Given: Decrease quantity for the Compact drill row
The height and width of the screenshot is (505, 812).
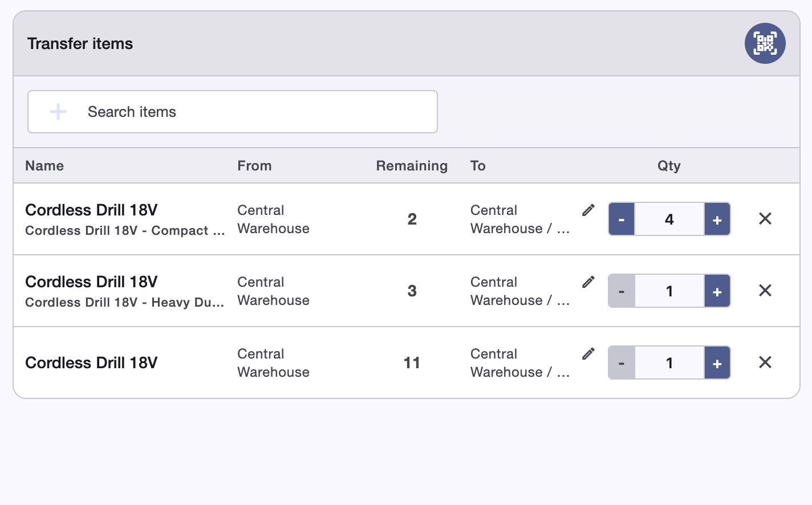Looking at the screenshot, I should [x=622, y=219].
